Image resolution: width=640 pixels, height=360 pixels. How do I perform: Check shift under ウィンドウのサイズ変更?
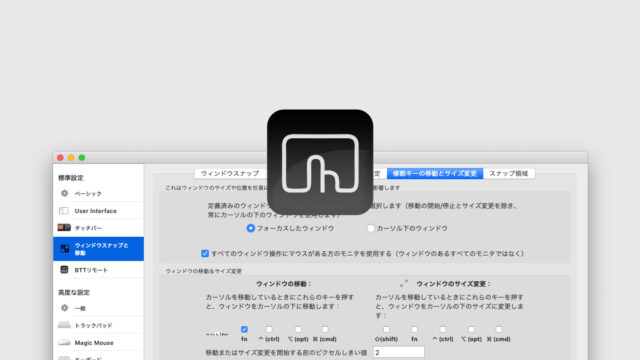coord(386,329)
